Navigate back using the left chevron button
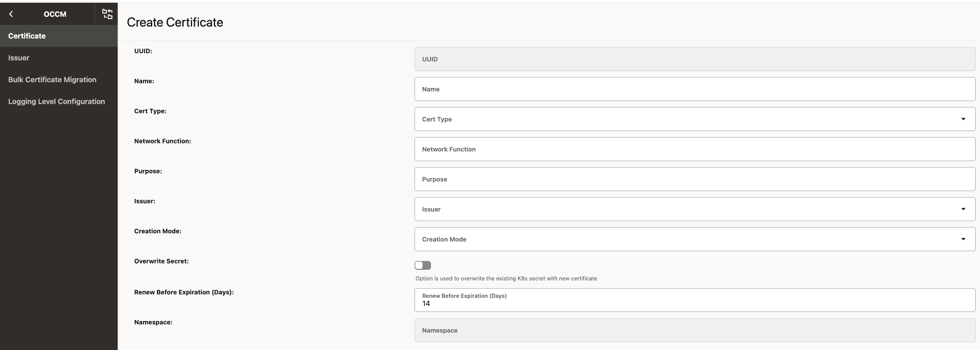 pos(11,14)
